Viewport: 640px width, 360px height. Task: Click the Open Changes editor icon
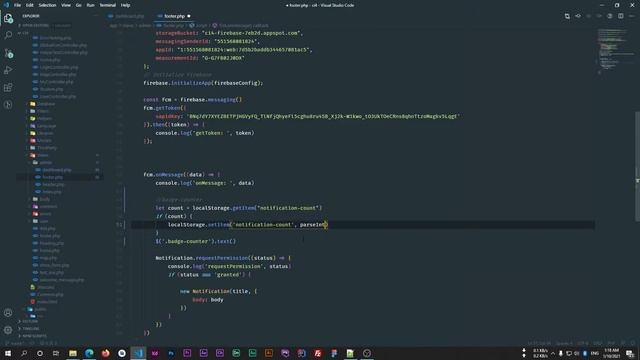[567, 16]
